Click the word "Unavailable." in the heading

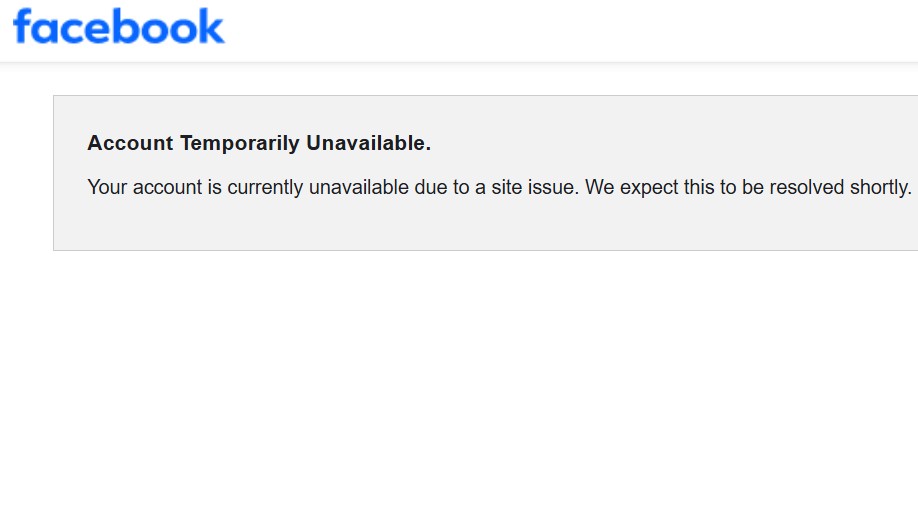368,143
